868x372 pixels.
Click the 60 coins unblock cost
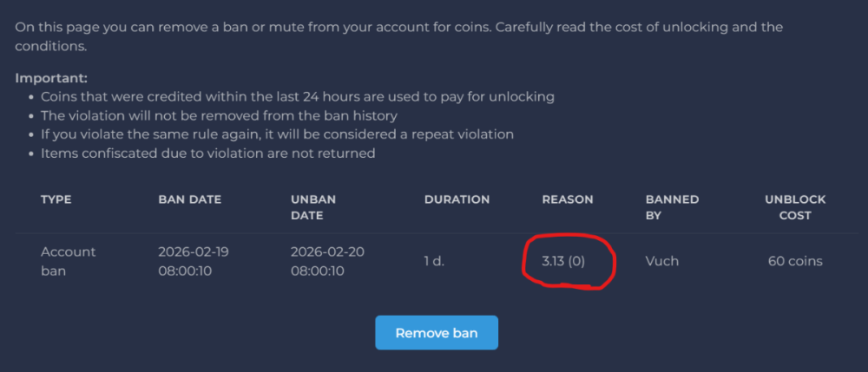(x=795, y=261)
